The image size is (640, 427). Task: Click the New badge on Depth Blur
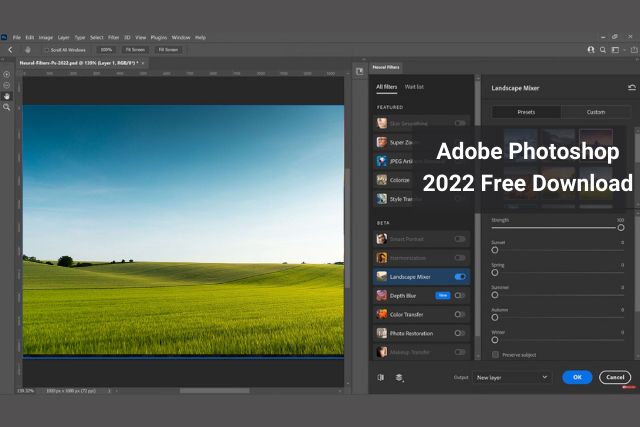click(x=442, y=295)
